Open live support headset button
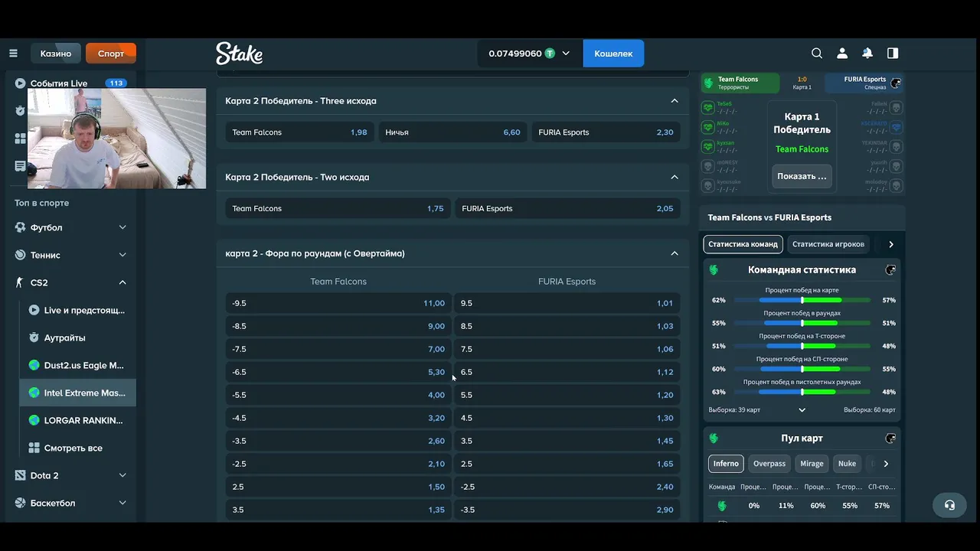This screenshot has width=980, height=551. 949,505
